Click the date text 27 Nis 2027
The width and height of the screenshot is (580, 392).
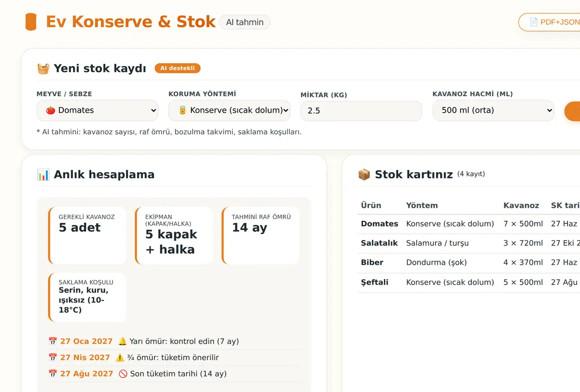pos(85,358)
